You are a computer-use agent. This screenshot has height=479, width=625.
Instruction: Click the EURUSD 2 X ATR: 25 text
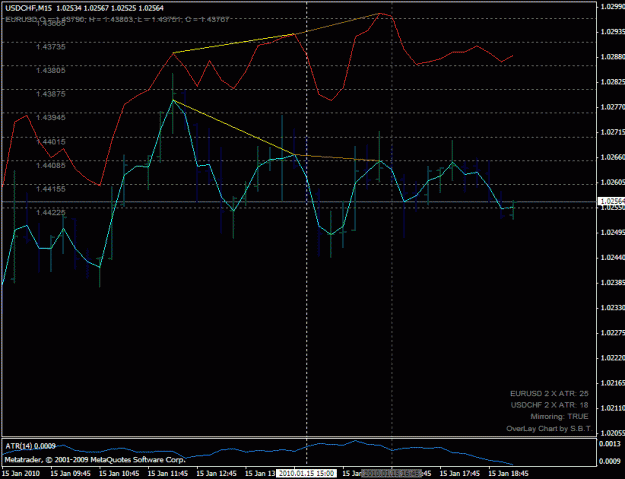pos(549,393)
